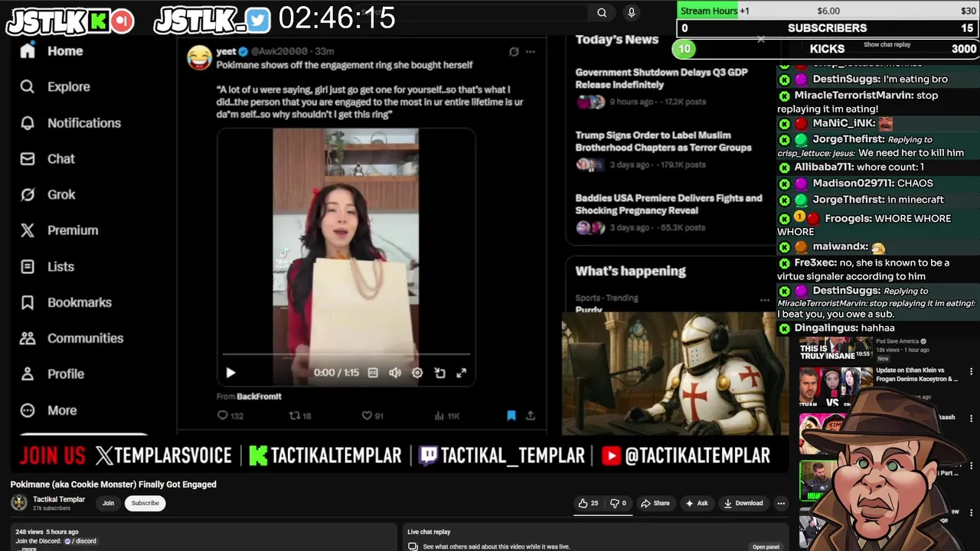Like the tweet with 91 likes
Viewport: 980px width, 551px height.
pos(367,416)
